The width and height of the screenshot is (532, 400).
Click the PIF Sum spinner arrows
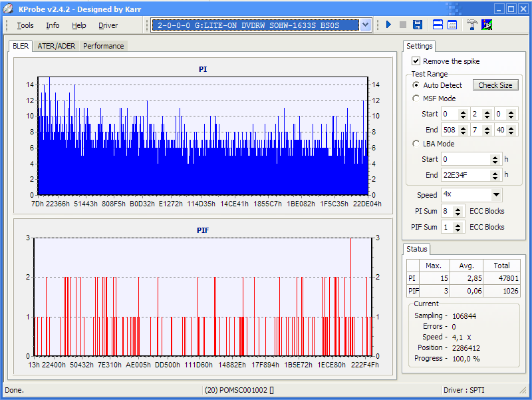coord(458,227)
